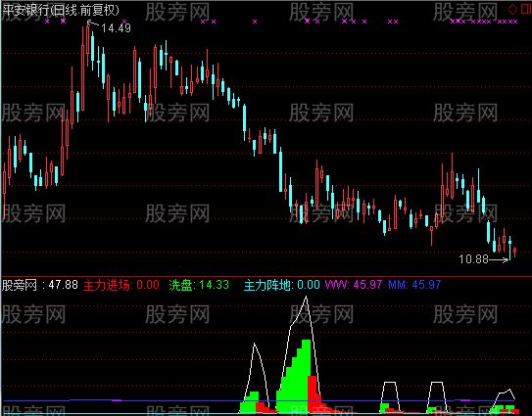Click the red diamond icon at chart corner
This screenshot has width=532, height=416.
(512, 9)
